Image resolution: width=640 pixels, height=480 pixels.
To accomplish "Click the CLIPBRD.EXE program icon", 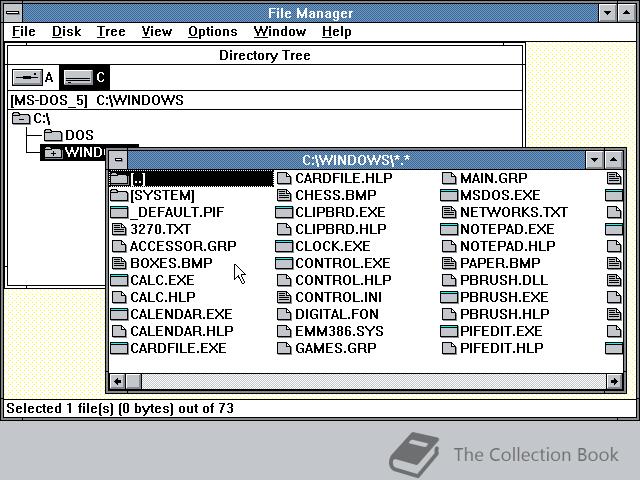I will coord(284,212).
